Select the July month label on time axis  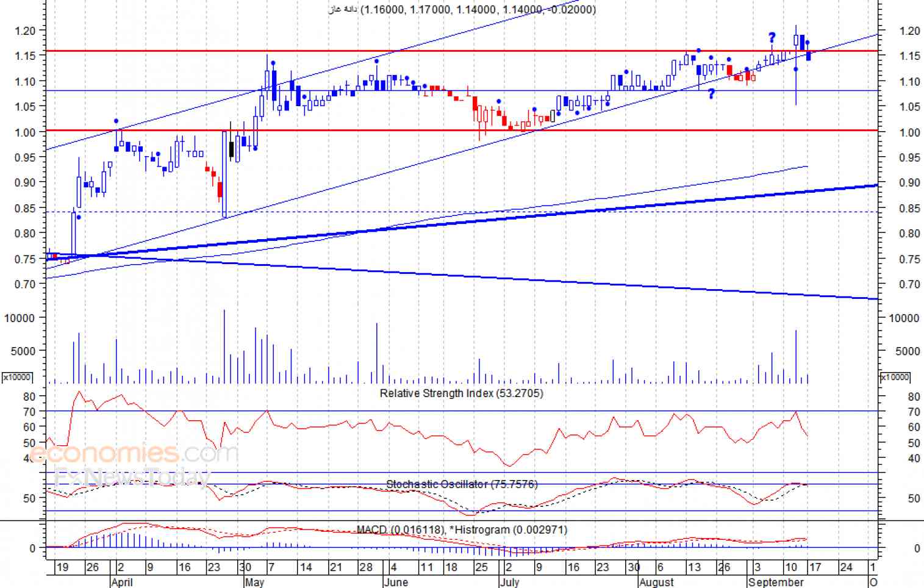(509, 582)
